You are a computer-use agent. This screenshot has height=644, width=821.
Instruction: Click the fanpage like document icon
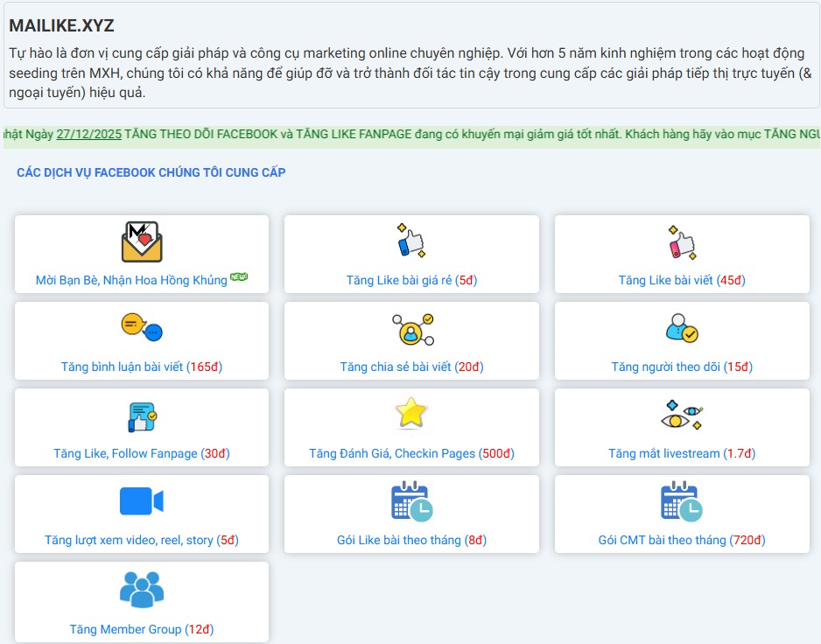tap(143, 416)
